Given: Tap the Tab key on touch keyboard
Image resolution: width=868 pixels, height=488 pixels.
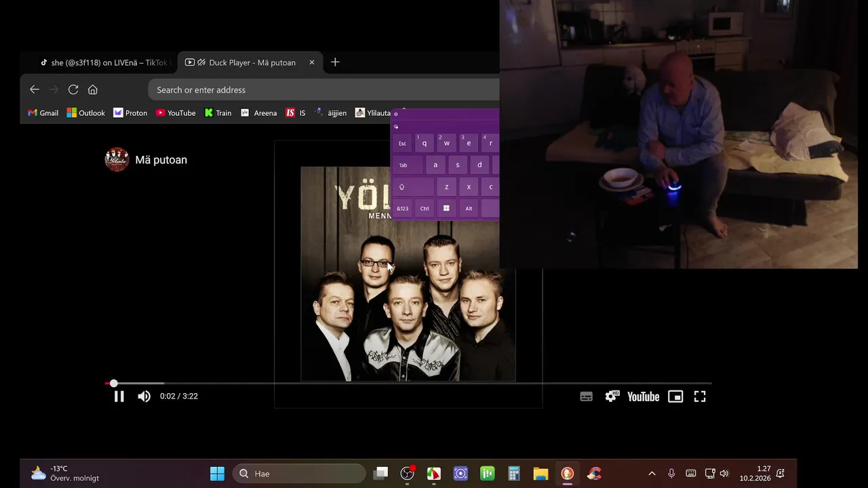Looking at the screenshot, I should tap(408, 165).
